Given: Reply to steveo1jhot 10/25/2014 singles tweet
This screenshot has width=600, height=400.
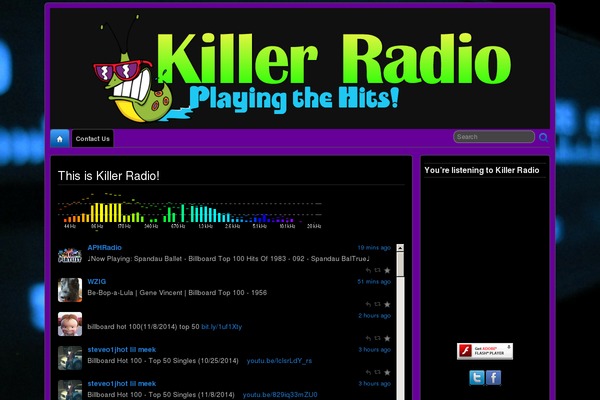Looking at the screenshot, I should pyautogui.click(x=368, y=372).
